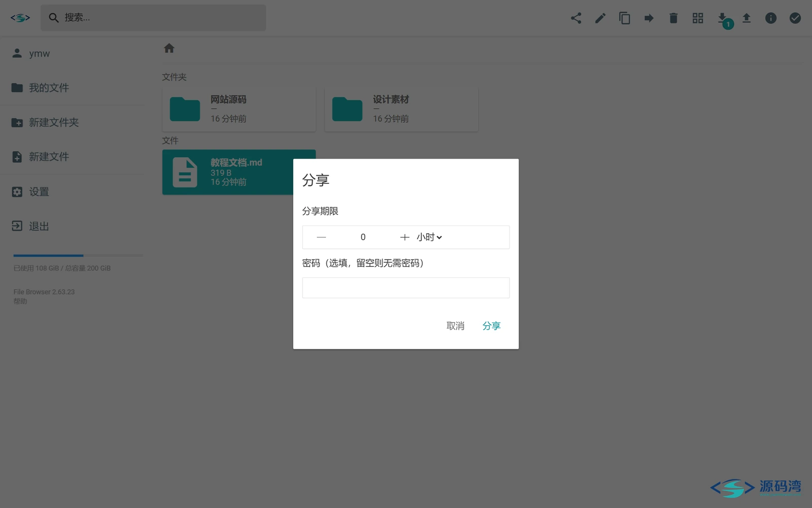812x508 pixels.
Task: Click the delete trash icon
Action: click(673, 18)
